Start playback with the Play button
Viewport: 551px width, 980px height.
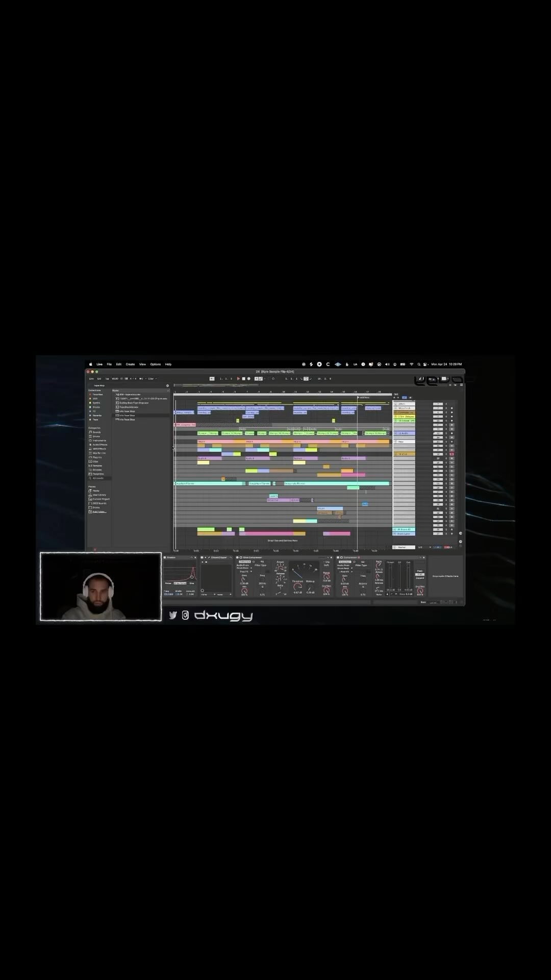238,378
